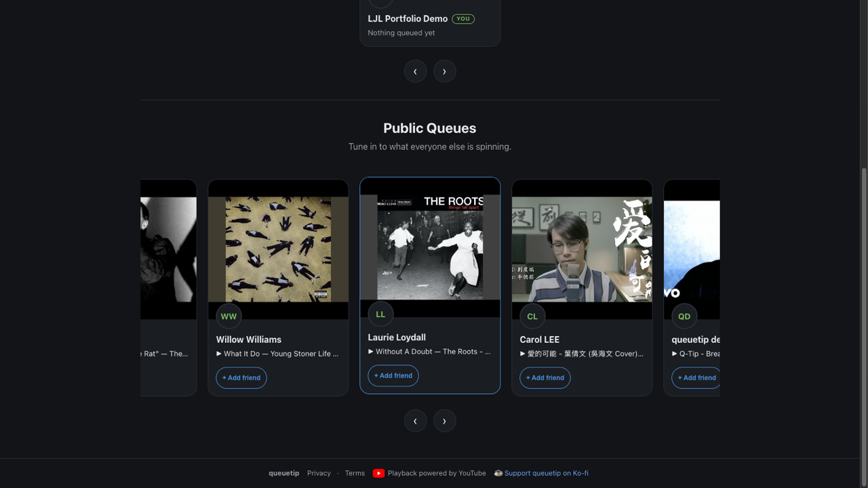Show previous card in upper carousel
This screenshot has width=868, height=488.
(x=415, y=71)
